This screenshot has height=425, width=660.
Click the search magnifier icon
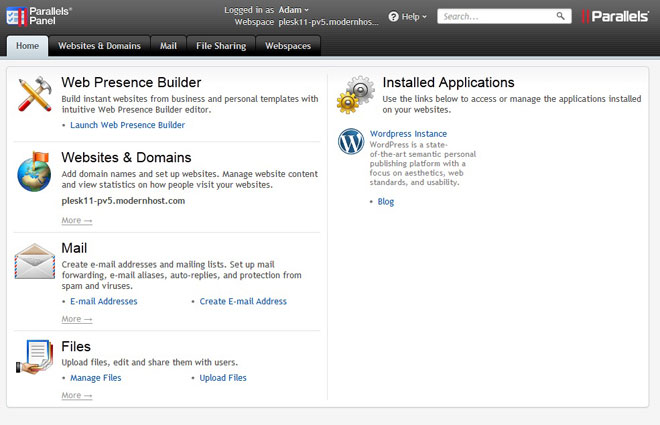(x=560, y=16)
